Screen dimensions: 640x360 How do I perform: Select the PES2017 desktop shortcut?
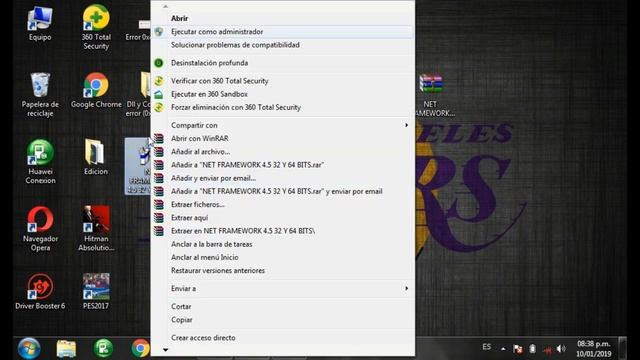[x=96, y=291]
